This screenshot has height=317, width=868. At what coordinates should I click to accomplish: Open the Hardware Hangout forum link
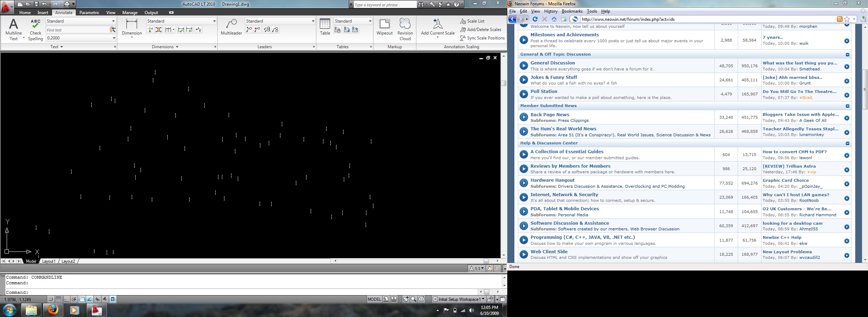(552, 180)
